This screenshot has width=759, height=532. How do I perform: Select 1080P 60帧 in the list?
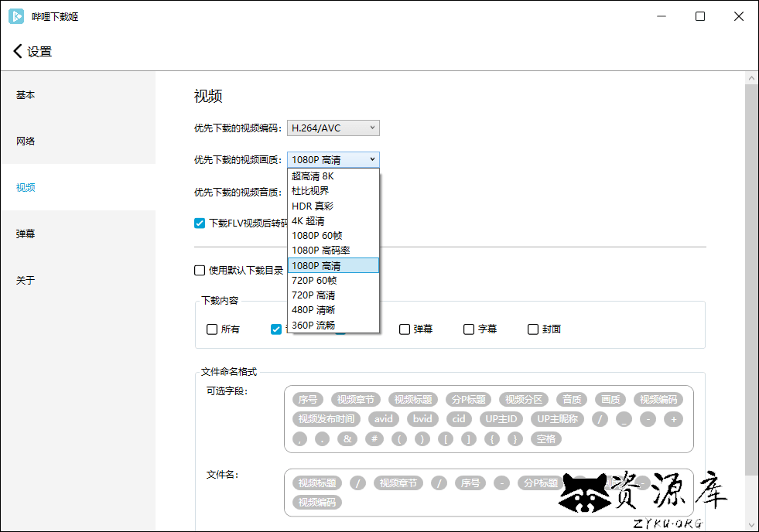(x=333, y=236)
